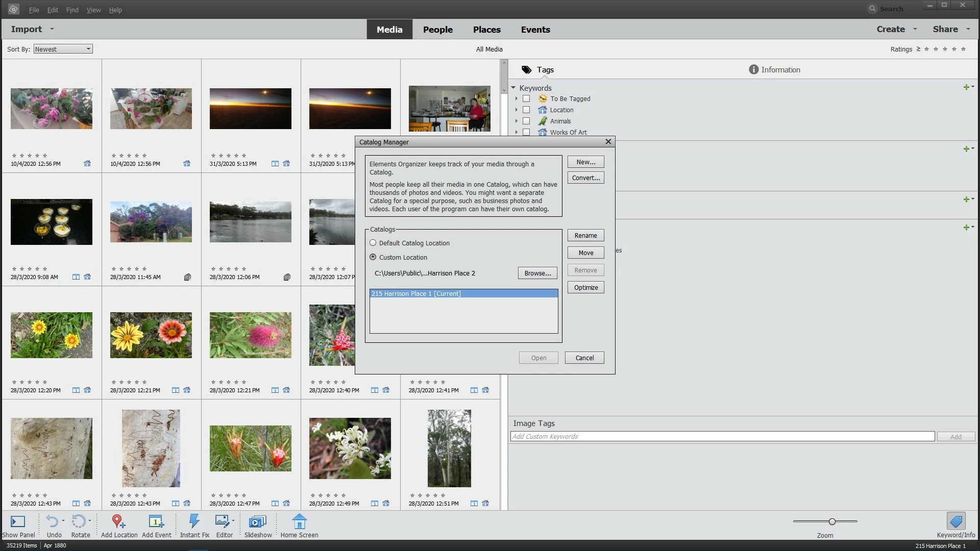Switch to the People tab
This screenshot has width=980, height=551.
click(437, 30)
